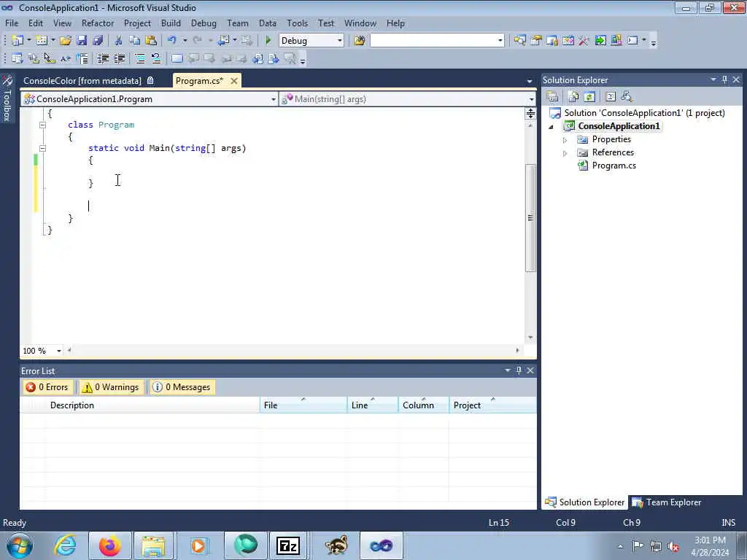Image resolution: width=747 pixels, height=560 pixels.
Task: Open the Tools menu
Action: (297, 23)
